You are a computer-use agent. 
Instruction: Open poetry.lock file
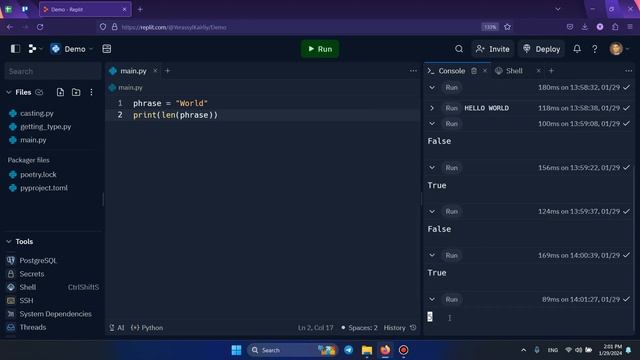tap(38, 175)
